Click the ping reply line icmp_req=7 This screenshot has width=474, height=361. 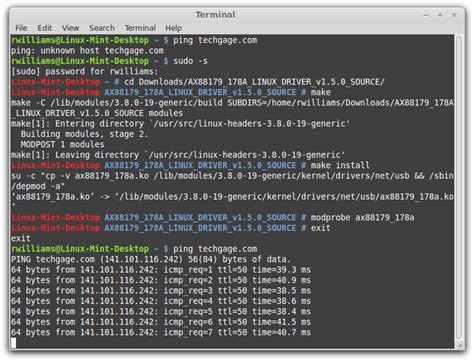point(161,332)
